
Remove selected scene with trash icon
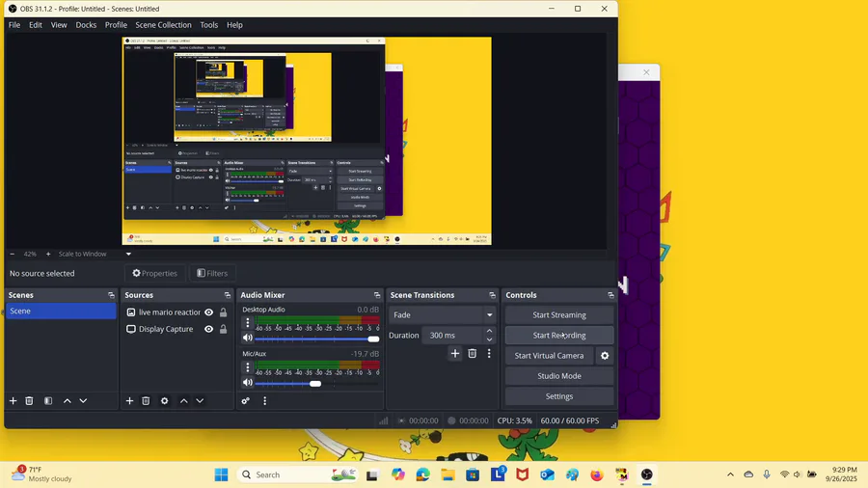point(29,400)
